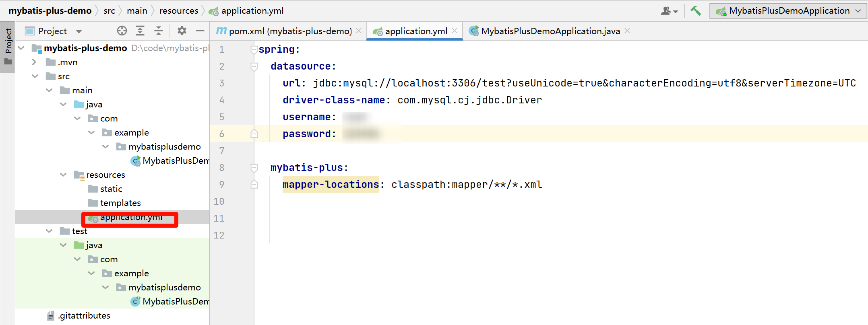Open the user account icon menu
This screenshot has height=325, width=868.
coord(669,11)
